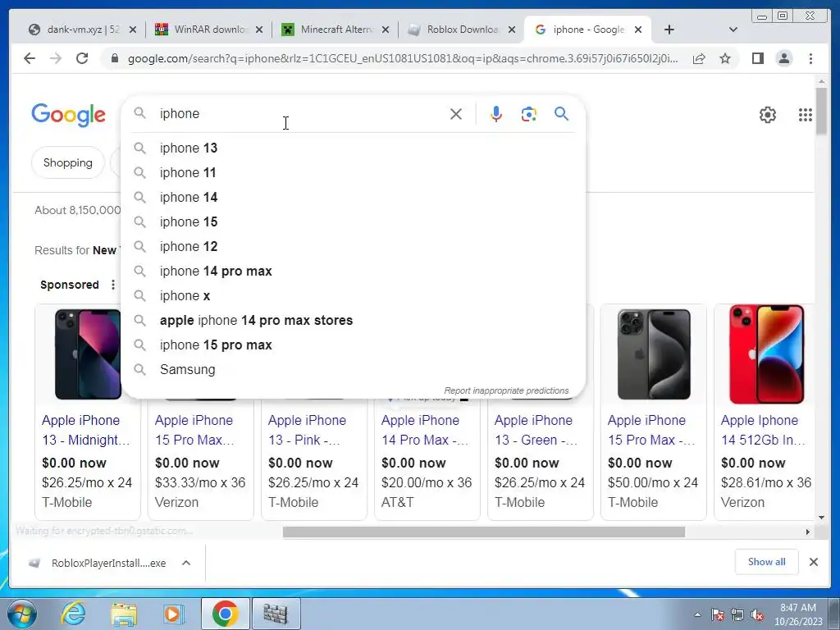Open the network status tray icon

[x=737, y=615]
